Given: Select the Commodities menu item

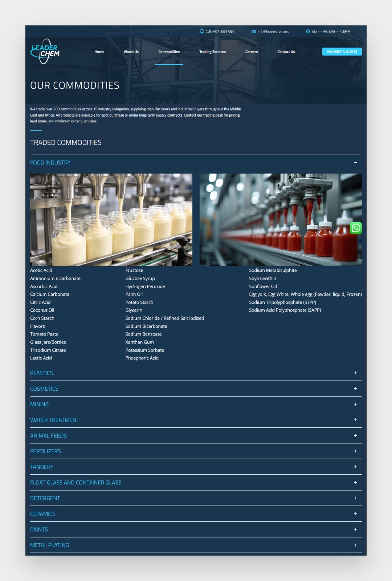Looking at the screenshot, I should [x=169, y=52].
